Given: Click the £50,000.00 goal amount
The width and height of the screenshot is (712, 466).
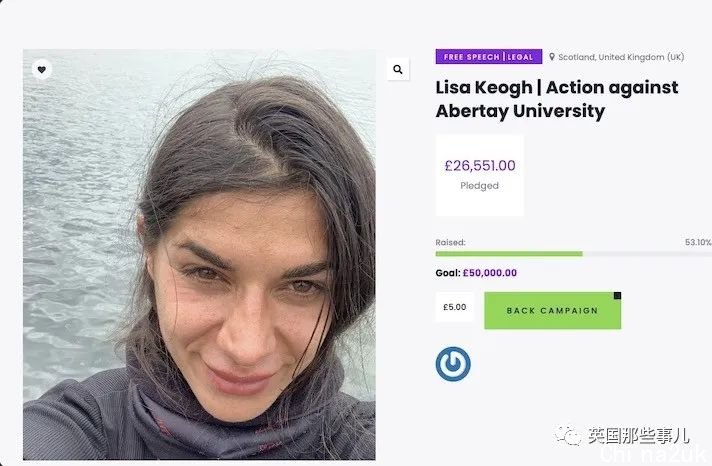Looking at the screenshot, I should [x=490, y=273].
